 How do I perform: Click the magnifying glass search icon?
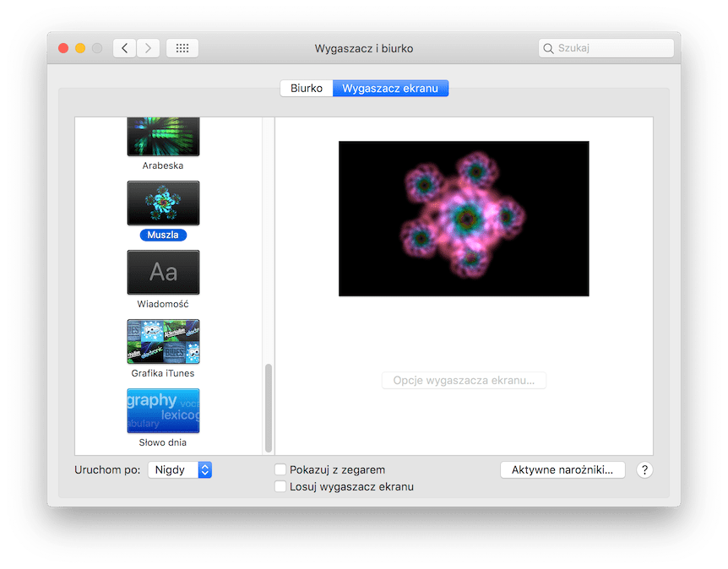(548, 48)
